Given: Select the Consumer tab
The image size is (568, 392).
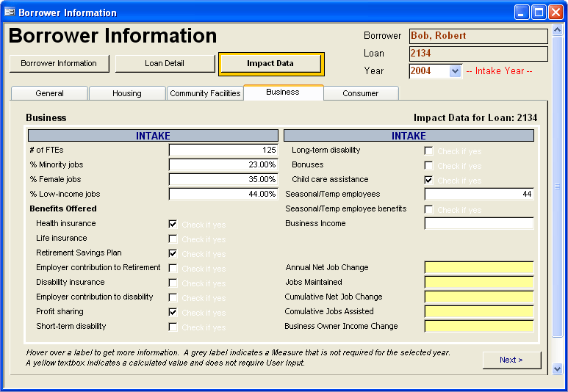Looking at the screenshot, I should click(360, 93).
